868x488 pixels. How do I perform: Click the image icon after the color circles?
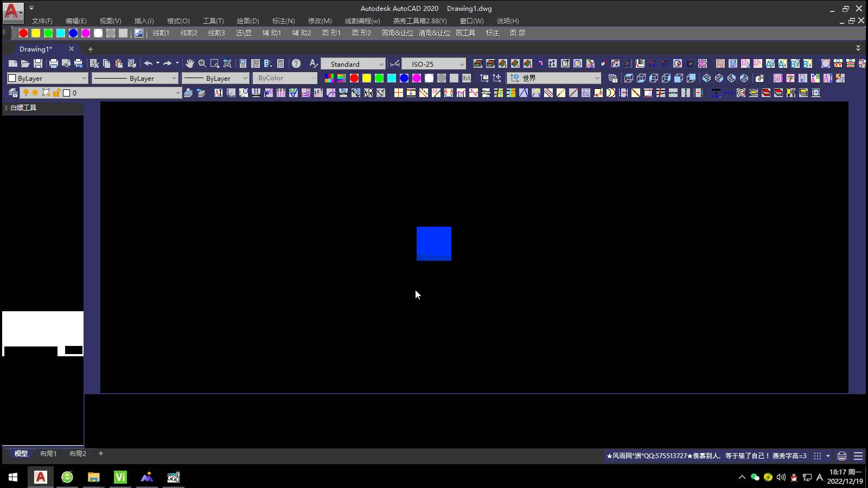pos(139,33)
